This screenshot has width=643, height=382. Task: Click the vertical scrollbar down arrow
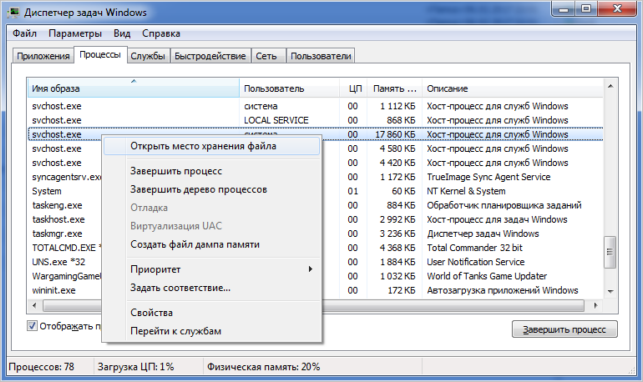(611, 291)
